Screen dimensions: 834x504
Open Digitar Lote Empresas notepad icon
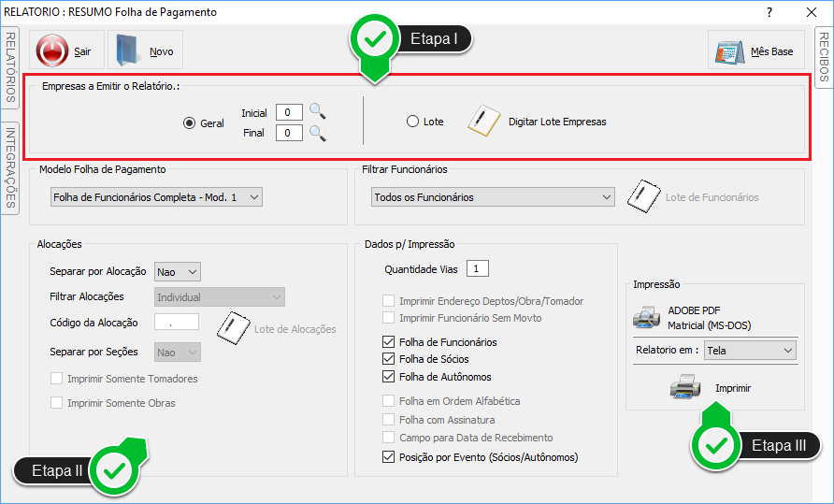point(483,122)
